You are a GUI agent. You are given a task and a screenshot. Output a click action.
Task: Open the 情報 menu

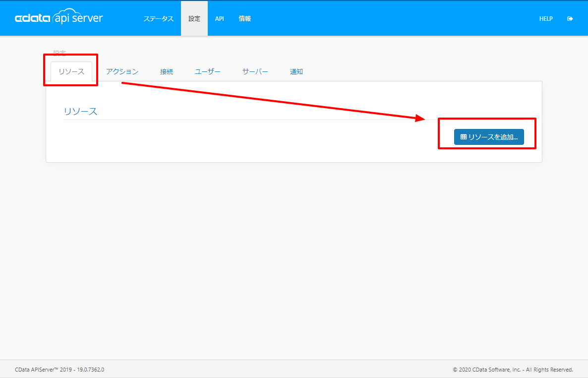click(x=245, y=19)
